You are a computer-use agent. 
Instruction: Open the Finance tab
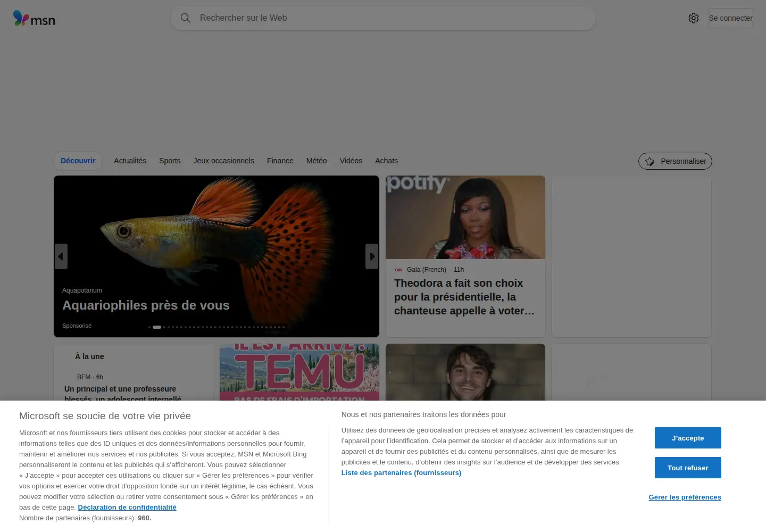click(280, 161)
